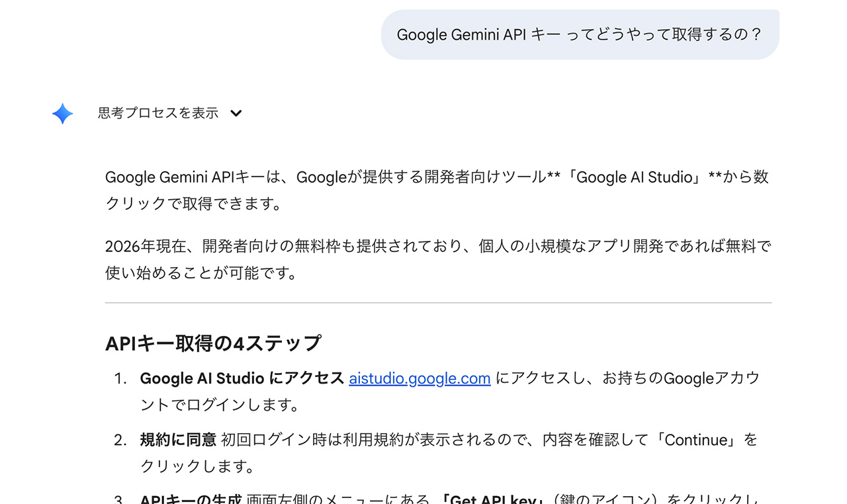This screenshot has width=847, height=504.
Task: Click the user question message bubble
Action: pyautogui.click(x=580, y=34)
